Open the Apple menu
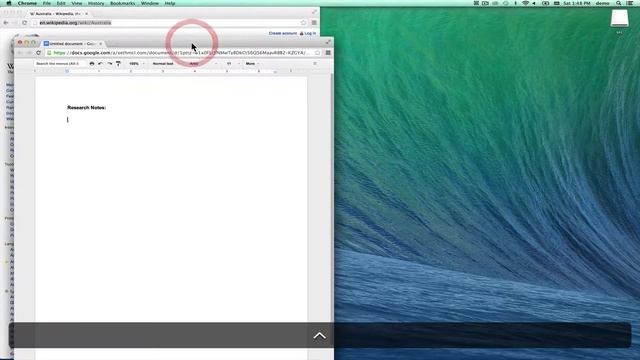The image size is (640, 360). click(x=9, y=3)
